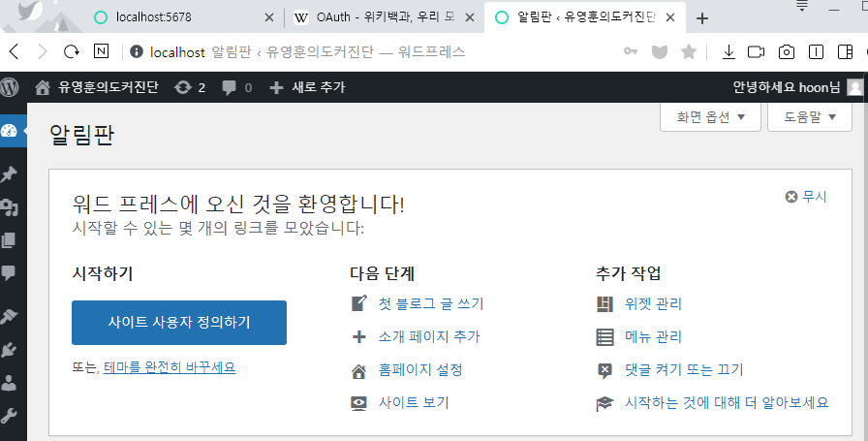Select the Dashboard icon in the sidebar
Screen dimensions: 868x441
pos(10,131)
